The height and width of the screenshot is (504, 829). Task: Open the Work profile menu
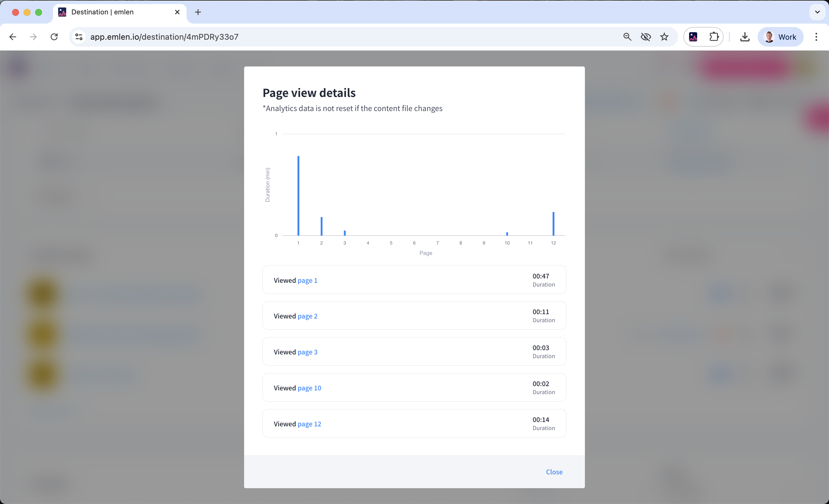click(780, 37)
